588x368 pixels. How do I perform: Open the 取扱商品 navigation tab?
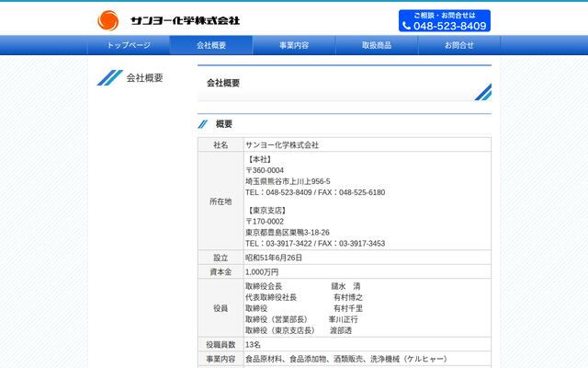click(x=377, y=45)
